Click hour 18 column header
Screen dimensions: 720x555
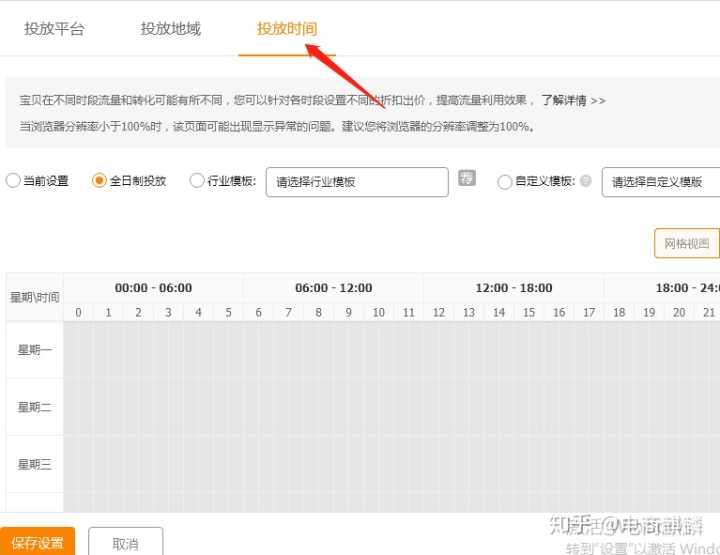pos(619,313)
